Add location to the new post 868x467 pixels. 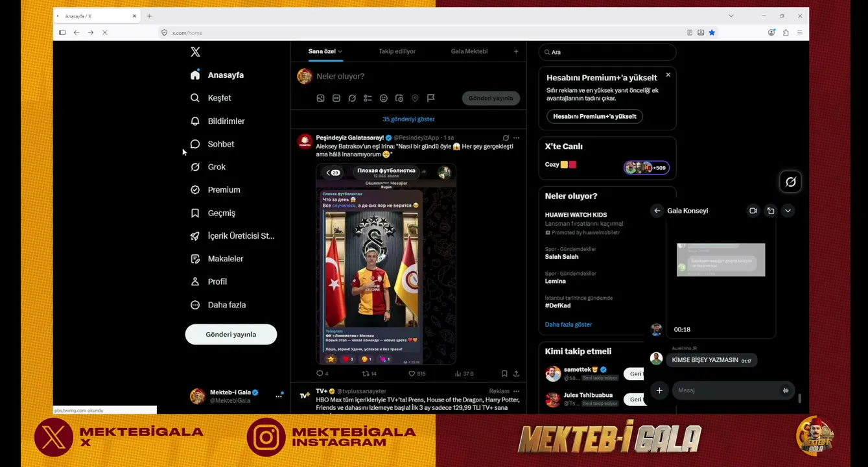click(x=415, y=98)
